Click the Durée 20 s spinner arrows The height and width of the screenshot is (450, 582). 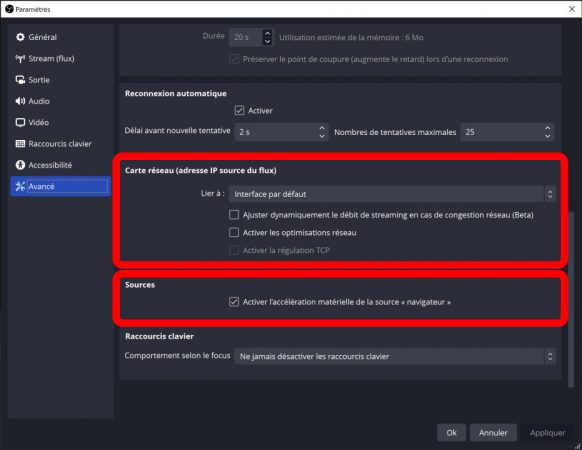click(x=267, y=37)
